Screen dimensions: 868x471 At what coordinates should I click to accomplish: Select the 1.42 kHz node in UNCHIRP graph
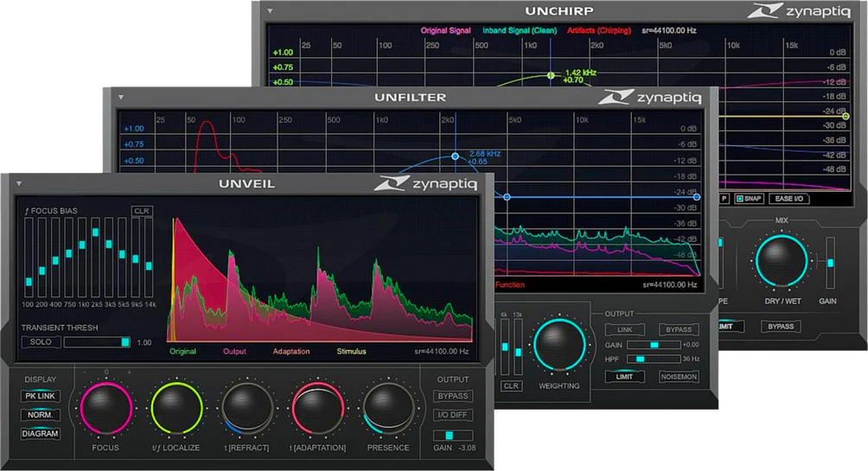(551, 75)
